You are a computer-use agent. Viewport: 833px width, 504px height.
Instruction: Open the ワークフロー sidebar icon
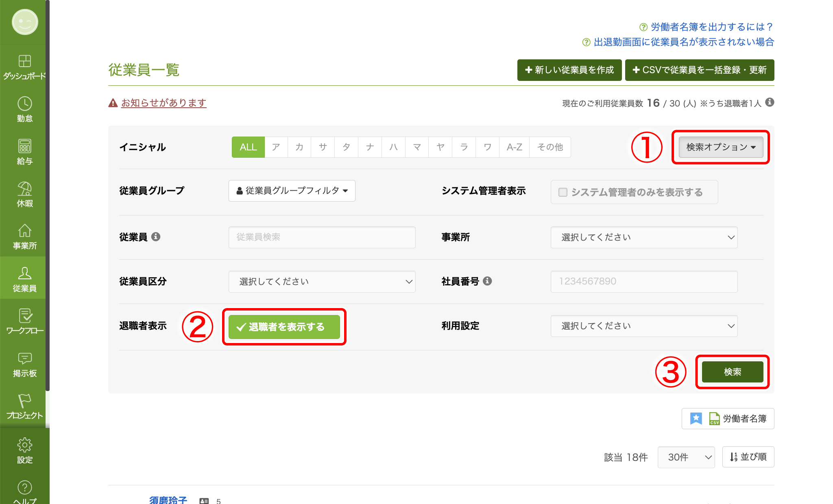coord(25,316)
